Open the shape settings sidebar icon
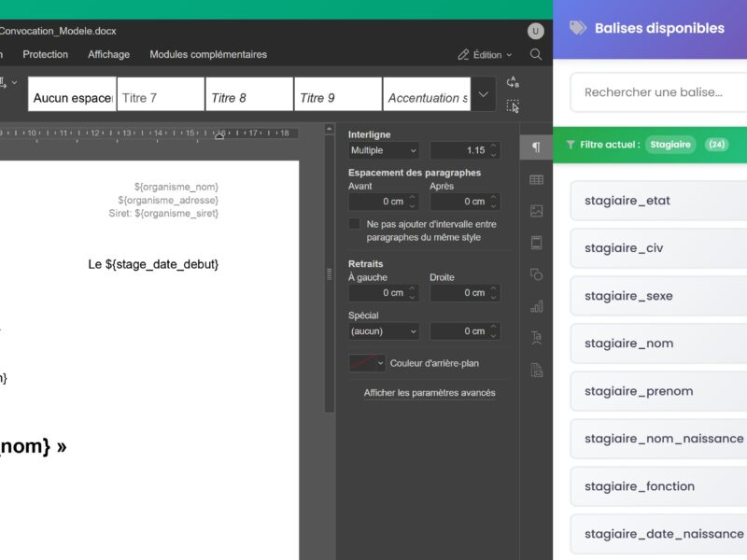Viewport: 747px width, 560px height. (536, 274)
